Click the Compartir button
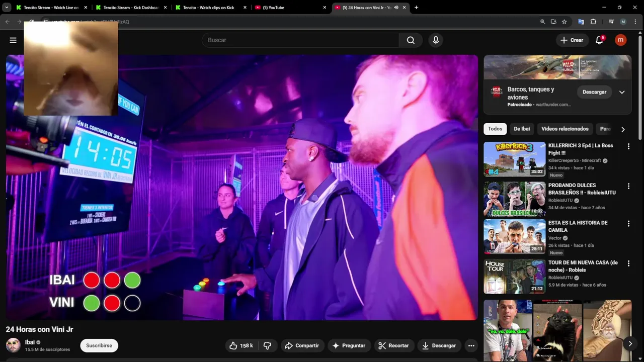The height and width of the screenshot is (362, 644). pos(302,345)
